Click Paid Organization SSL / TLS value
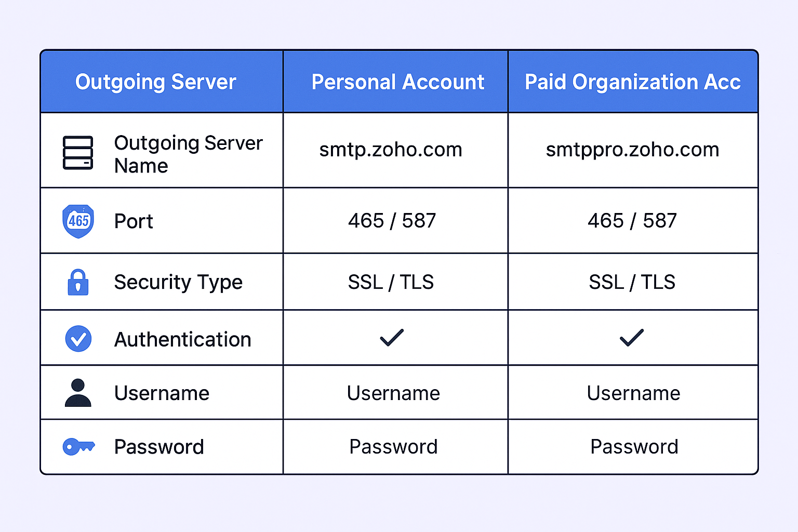 (632, 282)
